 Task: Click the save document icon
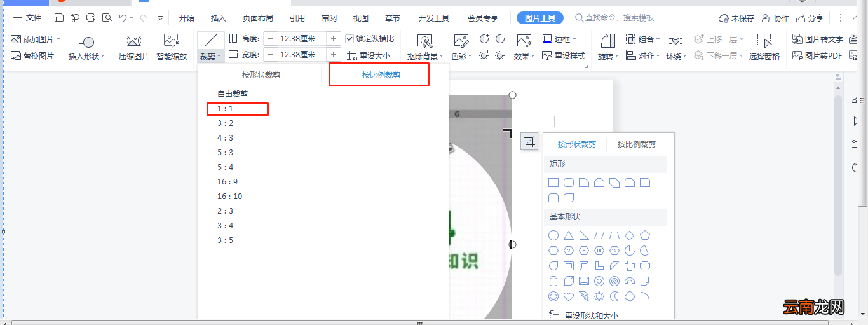click(x=59, y=18)
